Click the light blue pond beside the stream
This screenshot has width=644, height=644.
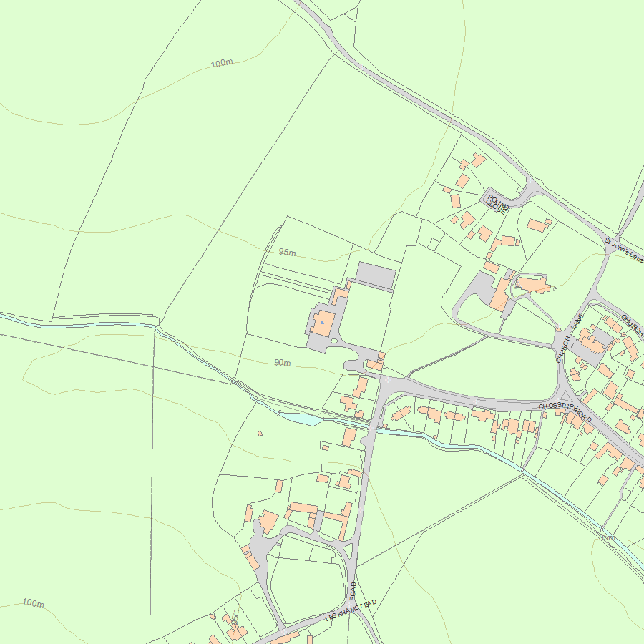tap(301, 419)
